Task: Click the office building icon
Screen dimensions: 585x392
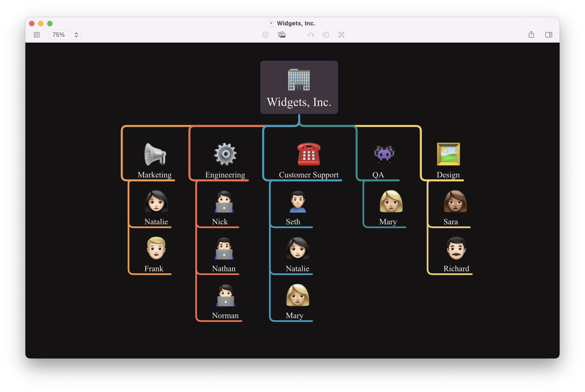Action: pos(299,80)
